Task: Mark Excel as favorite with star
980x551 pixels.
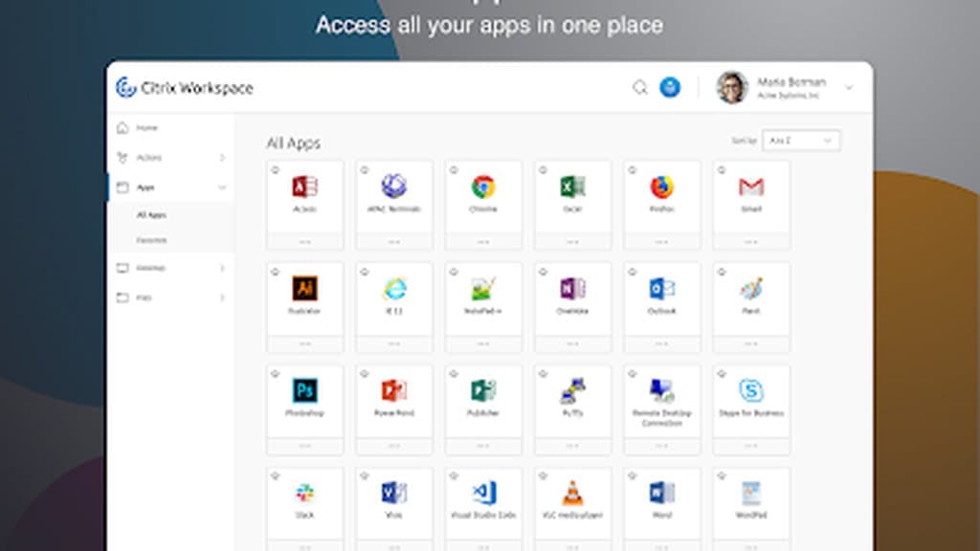Action: coord(544,170)
